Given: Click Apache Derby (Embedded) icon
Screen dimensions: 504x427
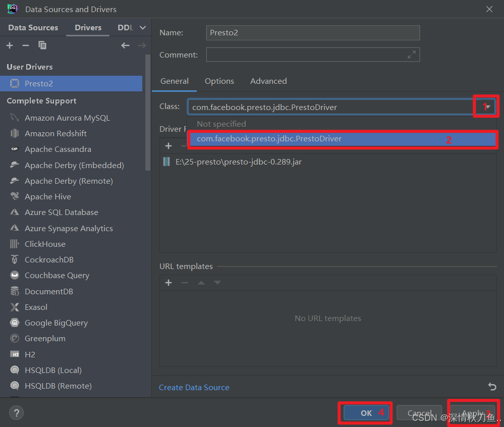Looking at the screenshot, I should pos(15,165).
